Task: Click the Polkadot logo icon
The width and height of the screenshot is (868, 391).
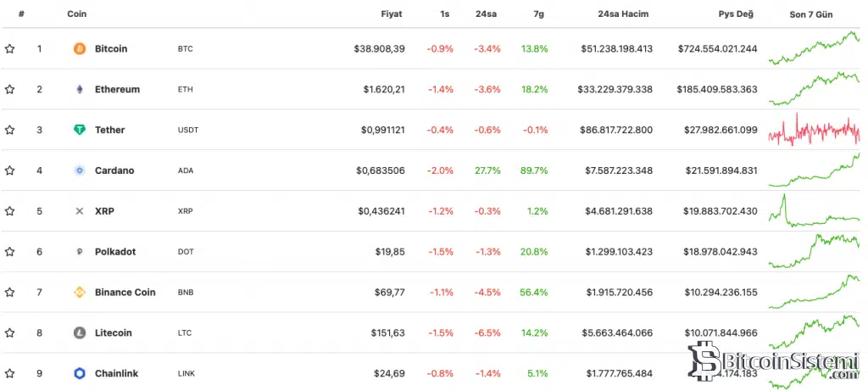Action: (x=80, y=252)
